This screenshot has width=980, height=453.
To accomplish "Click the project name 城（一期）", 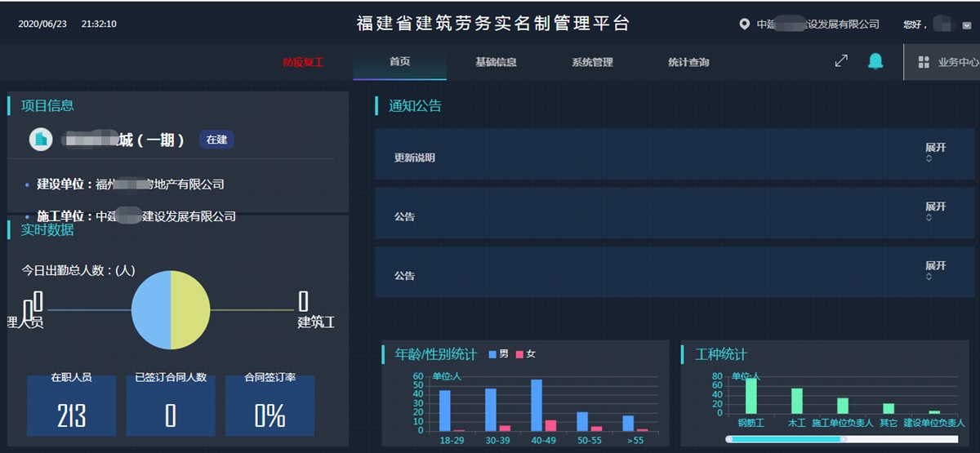I will (x=125, y=140).
